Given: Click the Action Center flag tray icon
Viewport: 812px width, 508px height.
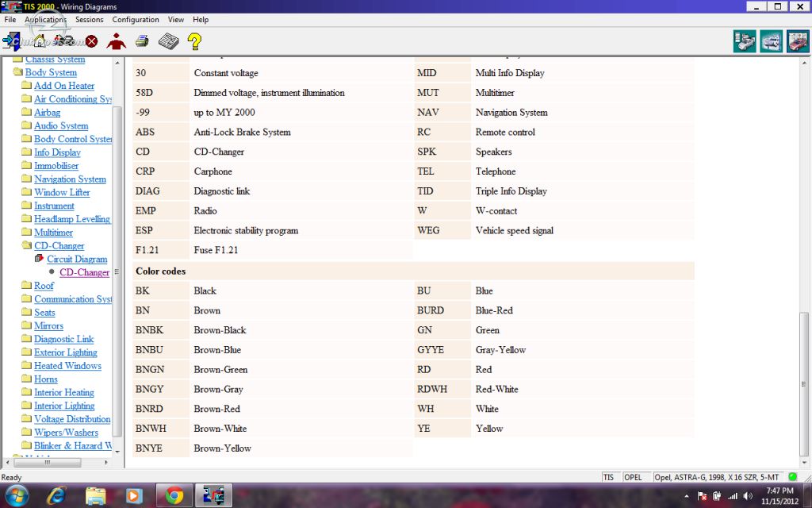Looking at the screenshot, I should (x=703, y=496).
